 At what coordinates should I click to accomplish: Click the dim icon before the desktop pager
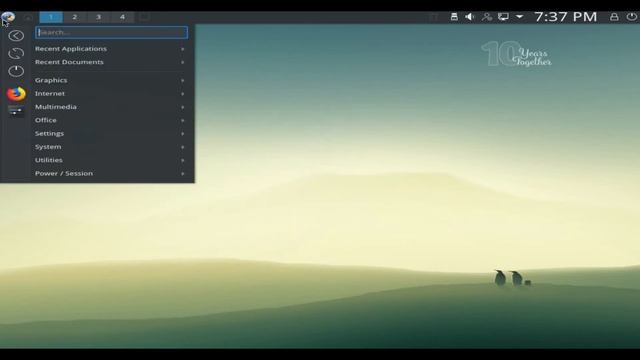pos(28,17)
